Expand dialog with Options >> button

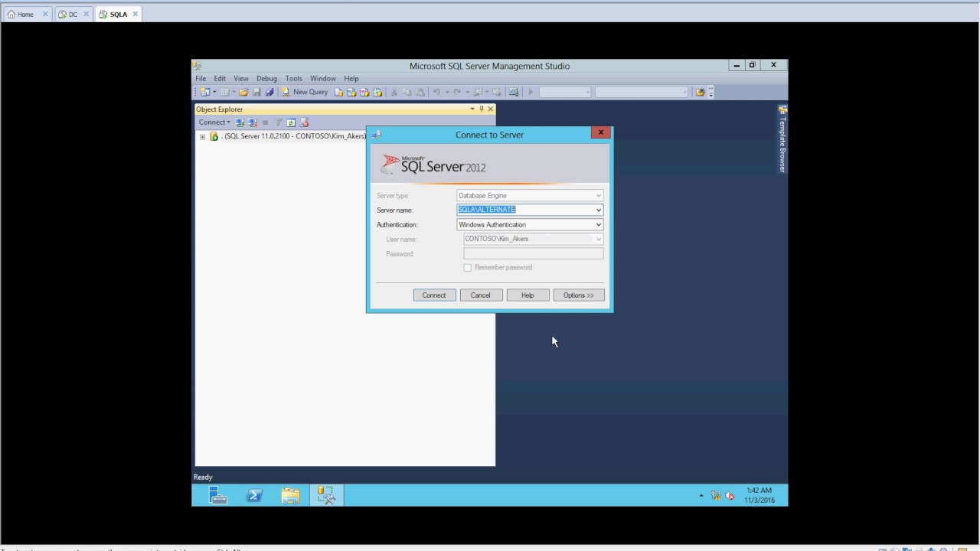[579, 295]
